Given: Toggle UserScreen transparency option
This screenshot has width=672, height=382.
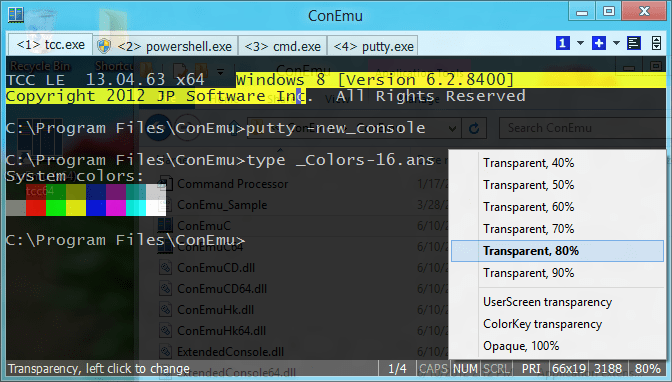Looking at the screenshot, I should (x=557, y=302).
